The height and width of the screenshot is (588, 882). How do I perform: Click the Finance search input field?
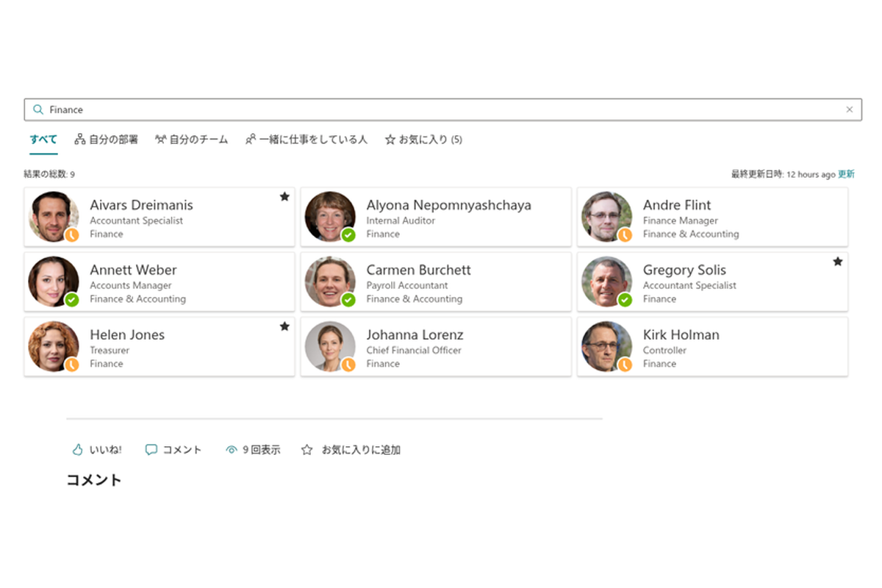tap(442, 110)
